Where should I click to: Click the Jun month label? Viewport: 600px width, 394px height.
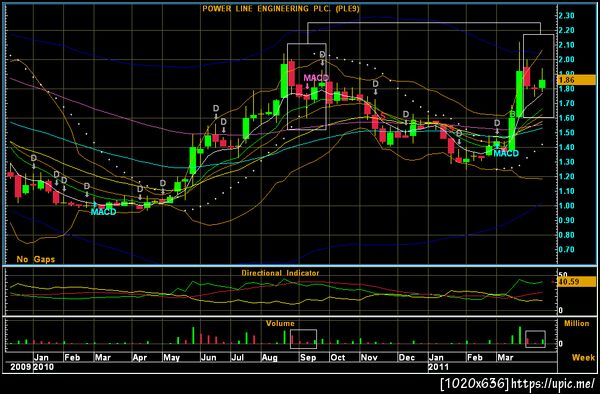point(209,358)
